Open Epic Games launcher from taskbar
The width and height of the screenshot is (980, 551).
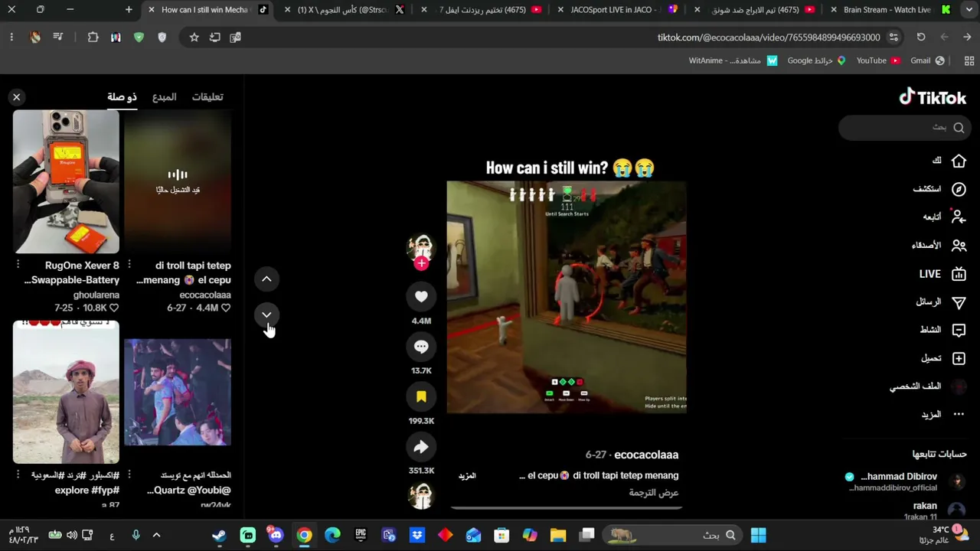tap(361, 535)
